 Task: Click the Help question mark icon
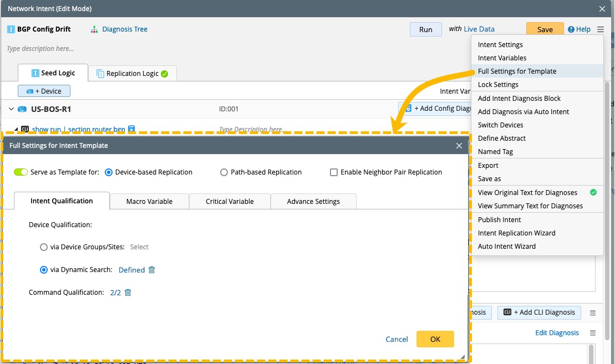click(x=571, y=29)
